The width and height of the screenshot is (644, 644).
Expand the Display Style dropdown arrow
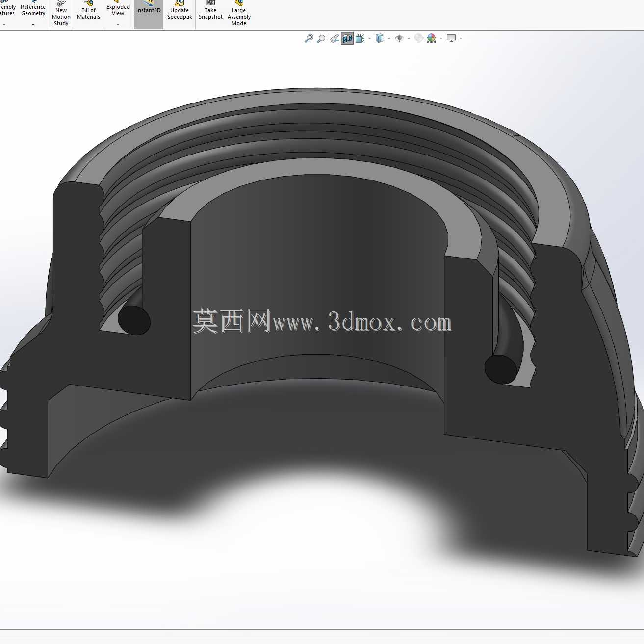[389, 38]
